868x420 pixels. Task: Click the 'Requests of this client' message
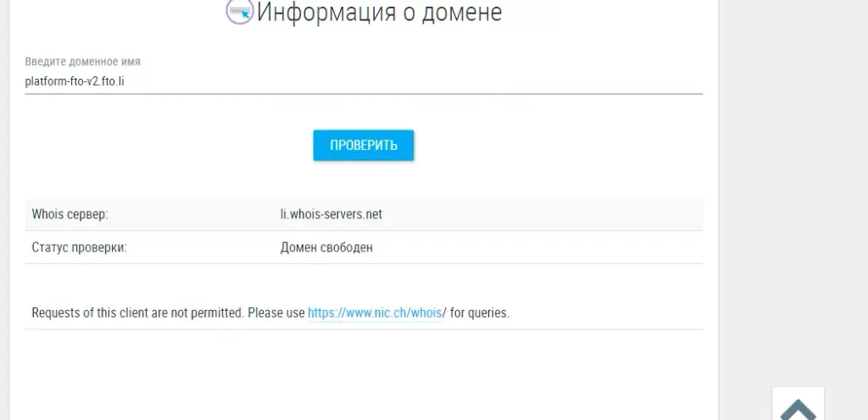[270, 312]
